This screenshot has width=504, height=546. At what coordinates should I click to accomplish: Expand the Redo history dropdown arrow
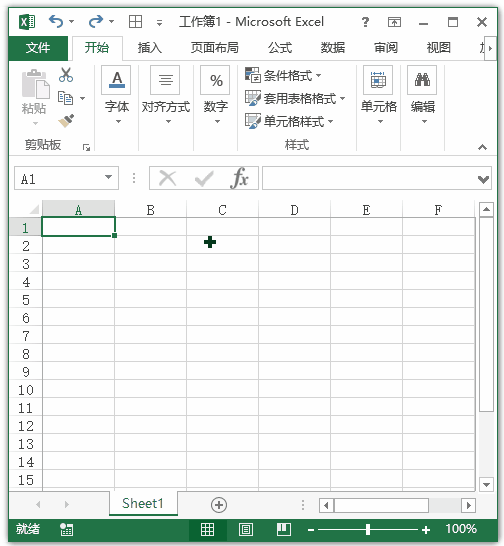click(x=111, y=22)
